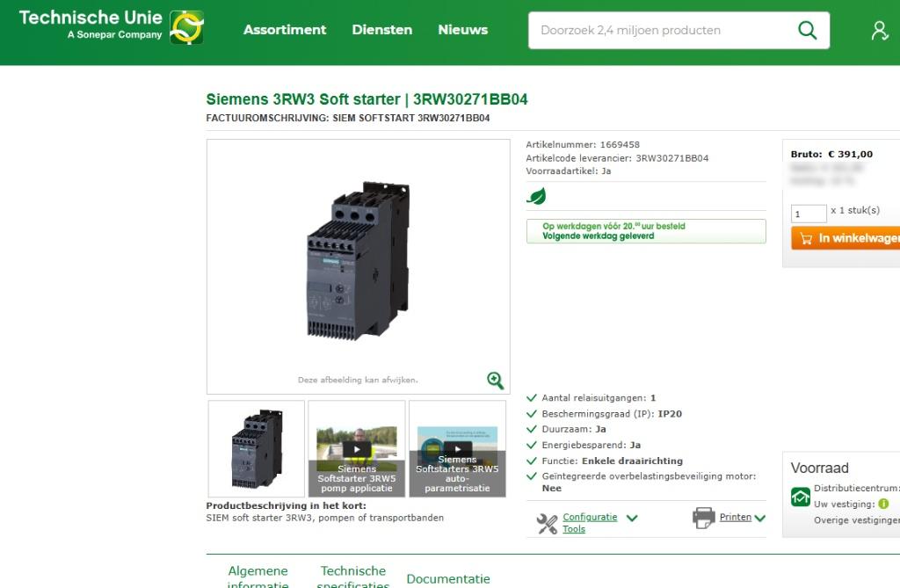Click the Energiebesparend Ja specification
900x588 pixels.
[592, 445]
